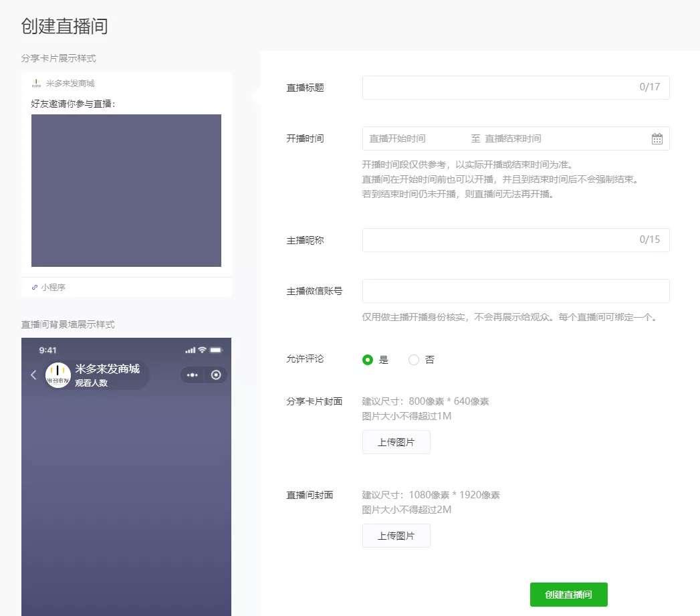Click the more options (…) icon in preview capsule
The width and height of the screenshot is (700, 616).
(x=192, y=375)
